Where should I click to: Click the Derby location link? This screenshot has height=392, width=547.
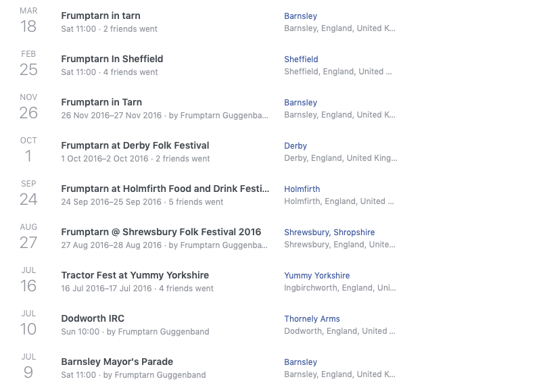295,146
